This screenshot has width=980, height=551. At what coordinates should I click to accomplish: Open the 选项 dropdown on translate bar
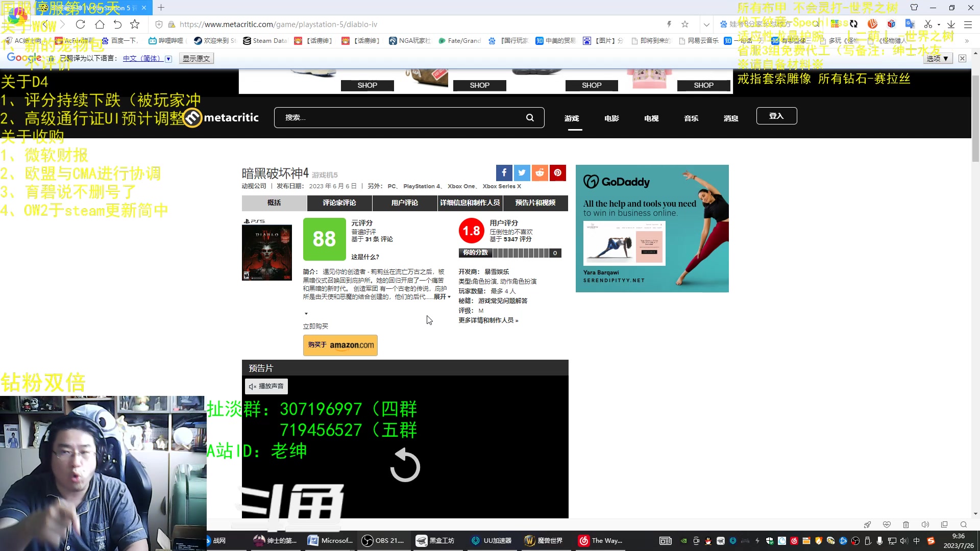pos(937,59)
